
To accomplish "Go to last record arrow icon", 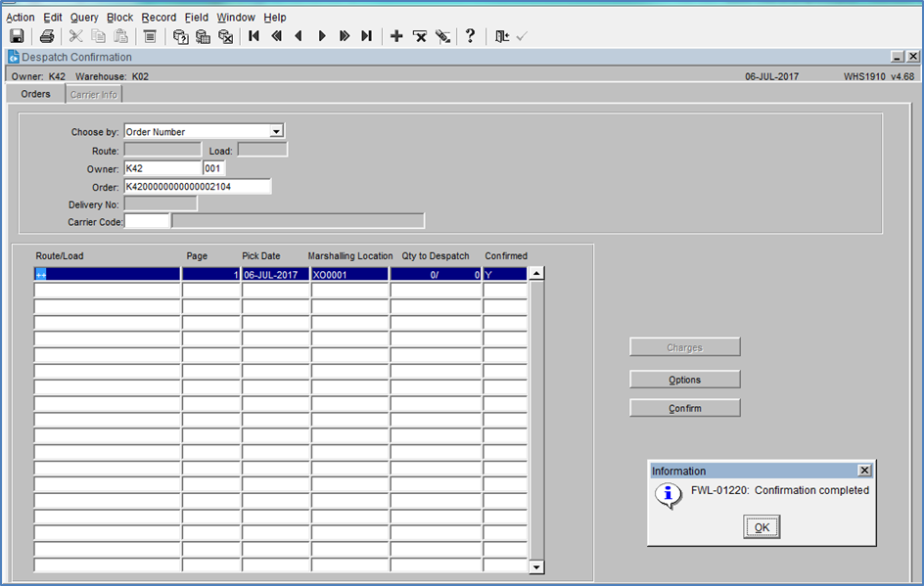I will pyautogui.click(x=366, y=36).
